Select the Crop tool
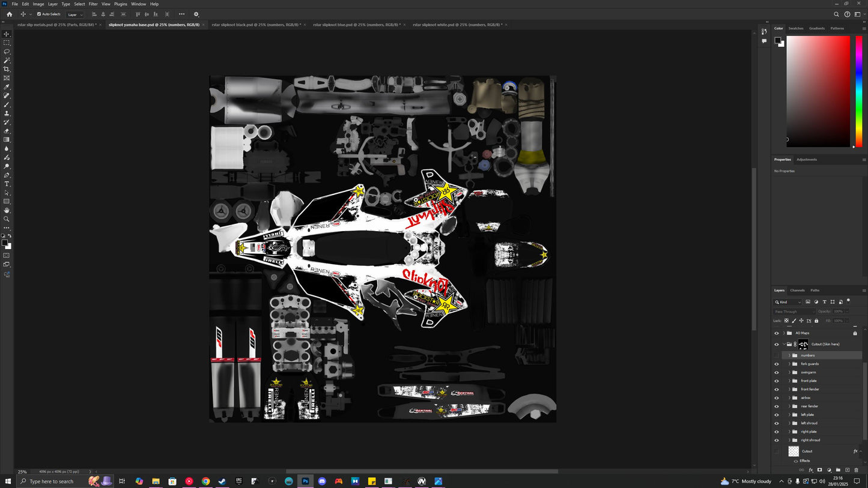 7,69
